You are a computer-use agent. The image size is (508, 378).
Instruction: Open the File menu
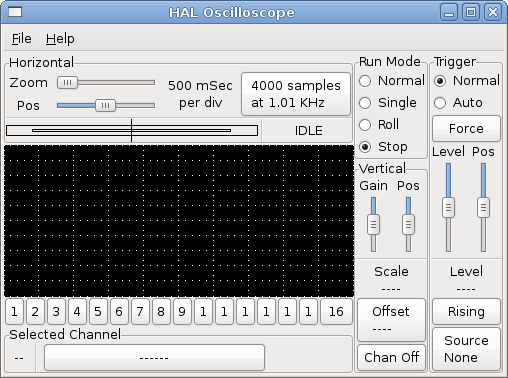point(21,39)
